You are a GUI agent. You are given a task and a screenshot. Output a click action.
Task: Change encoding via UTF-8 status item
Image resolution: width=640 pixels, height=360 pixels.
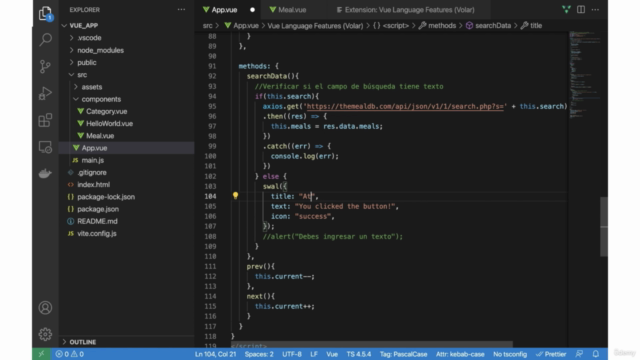292,354
